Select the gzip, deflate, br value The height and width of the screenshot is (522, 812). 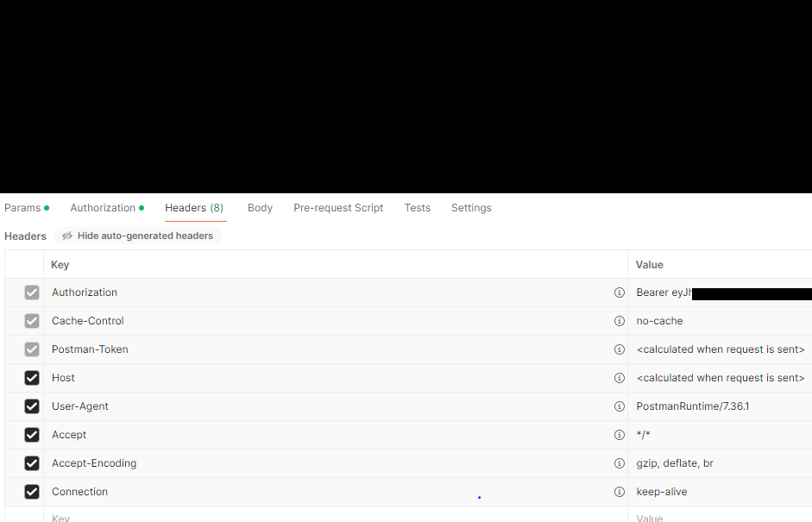(x=675, y=463)
